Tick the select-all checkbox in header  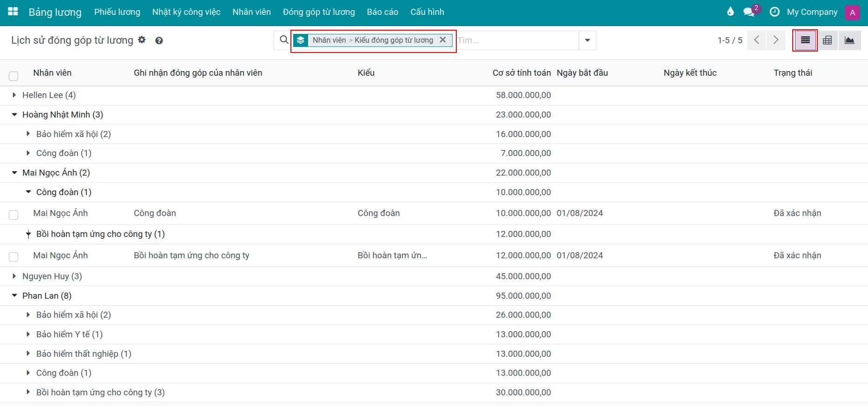13,76
